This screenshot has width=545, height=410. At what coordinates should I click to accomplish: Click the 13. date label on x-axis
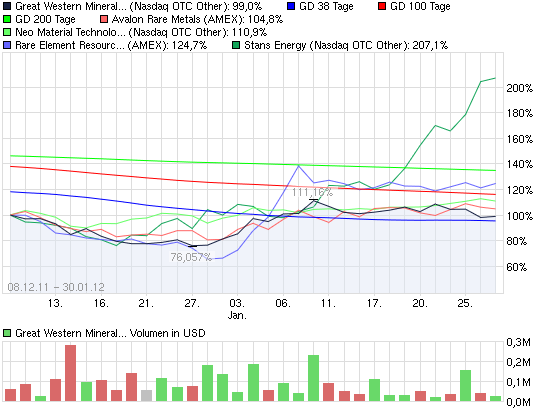[55, 303]
